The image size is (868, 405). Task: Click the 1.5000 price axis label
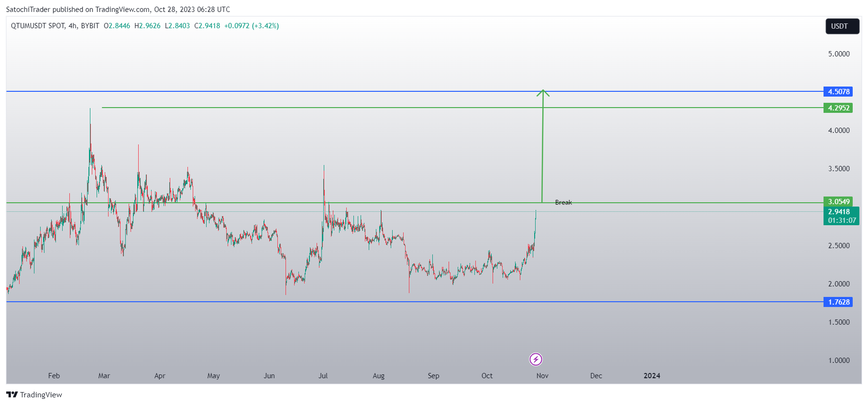[839, 322]
